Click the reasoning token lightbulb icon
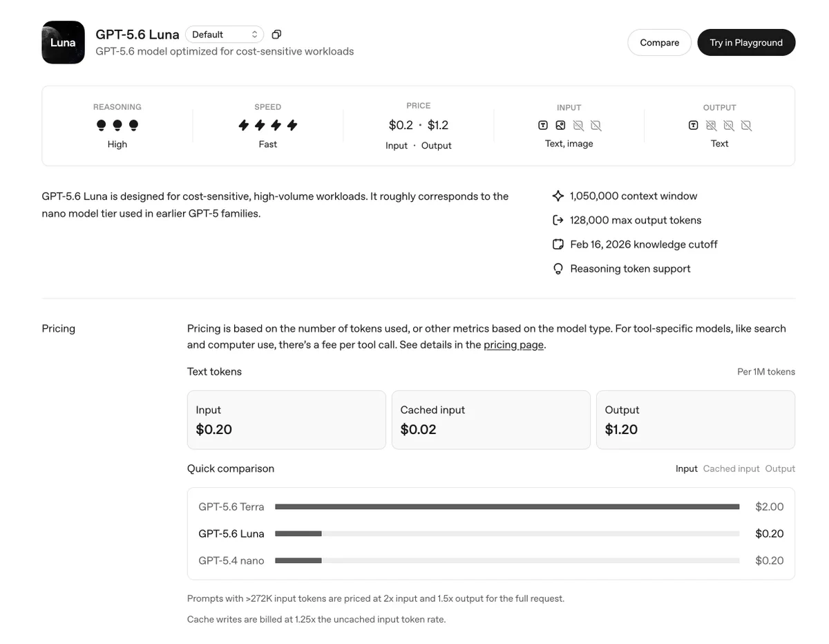The width and height of the screenshot is (829, 644). tap(558, 269)
